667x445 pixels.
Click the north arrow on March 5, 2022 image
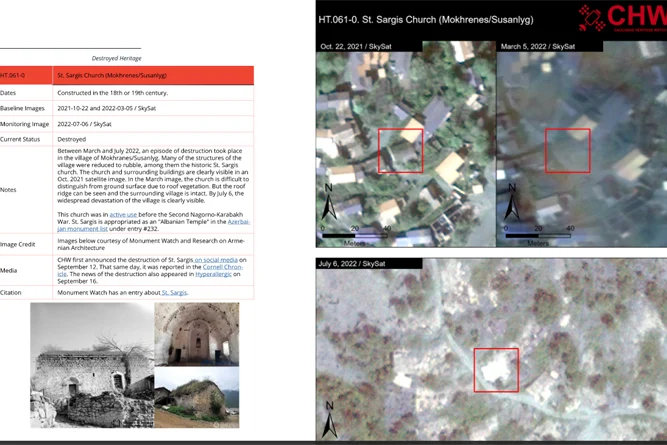pyautogui.click(x=512, y=202)
